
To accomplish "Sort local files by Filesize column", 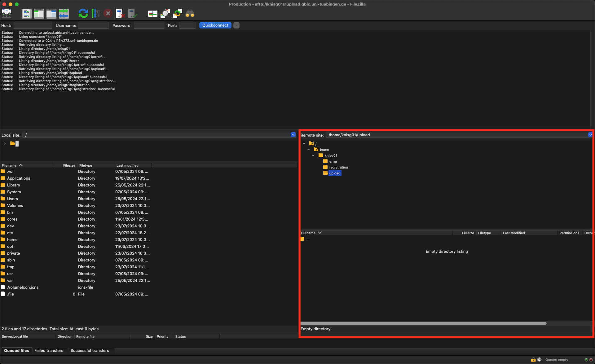I will [x=65, y=165].
